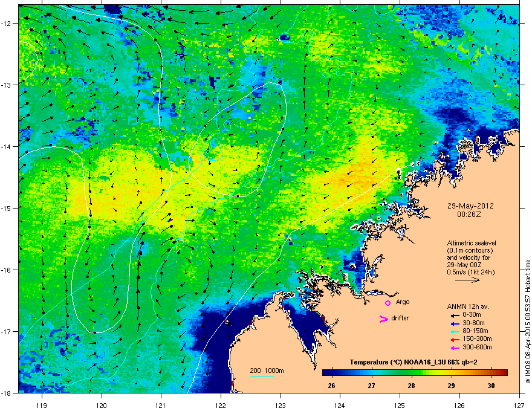
Task: Click the latitude axis label '-15'
Action: point(6,208)
